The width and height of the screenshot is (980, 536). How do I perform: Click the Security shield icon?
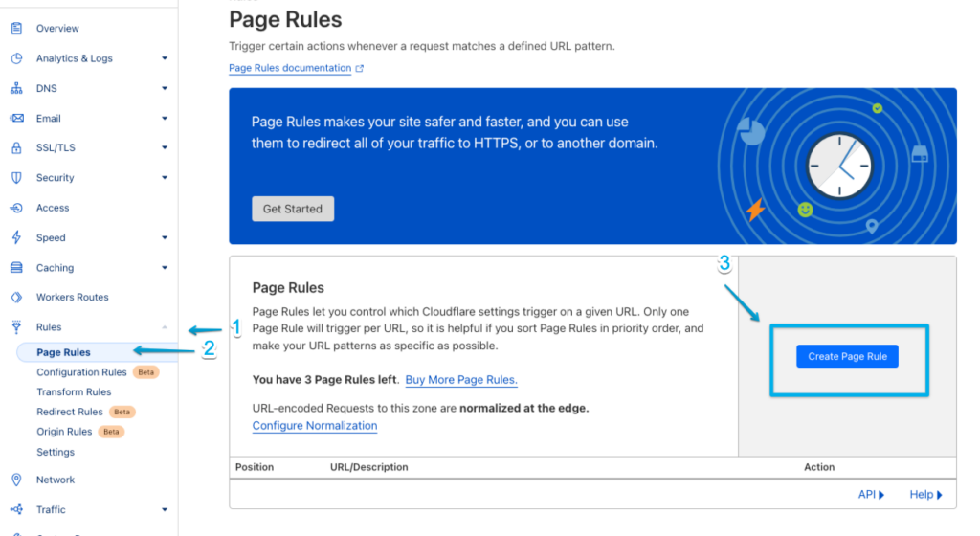16,178
